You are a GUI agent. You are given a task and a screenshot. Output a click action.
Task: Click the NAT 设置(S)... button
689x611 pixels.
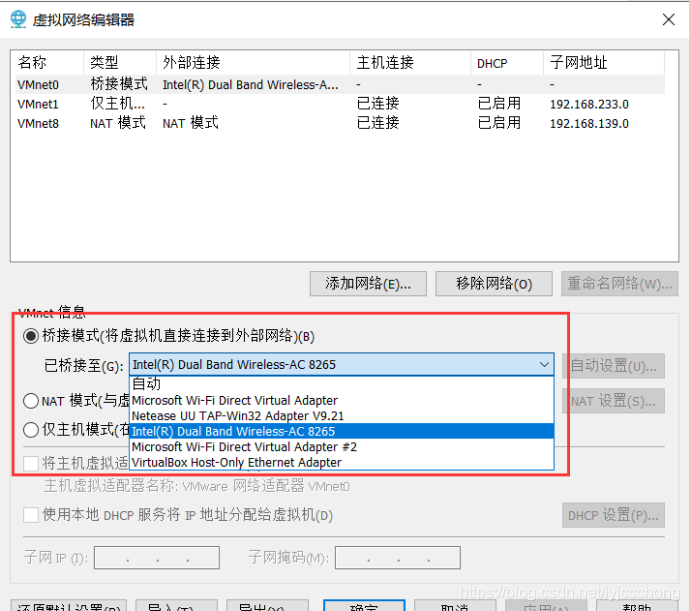613,401
